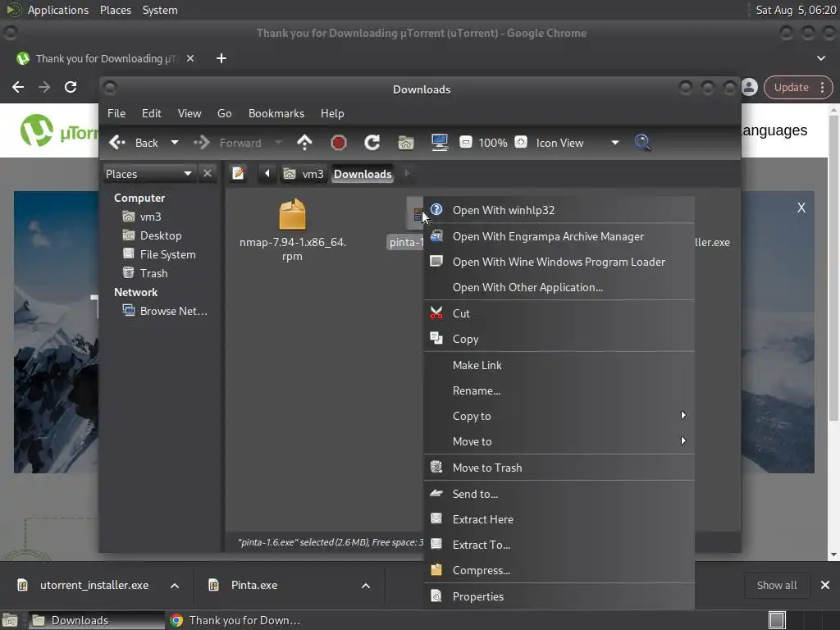
Task: Select Compress in the context menu
Action: 559,571
